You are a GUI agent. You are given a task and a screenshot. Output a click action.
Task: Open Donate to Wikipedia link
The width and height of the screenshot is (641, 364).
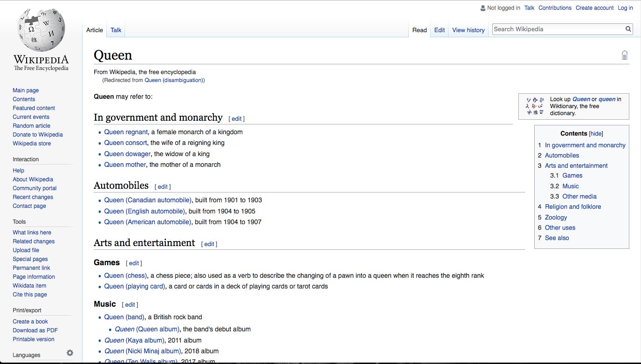[38, 135]
